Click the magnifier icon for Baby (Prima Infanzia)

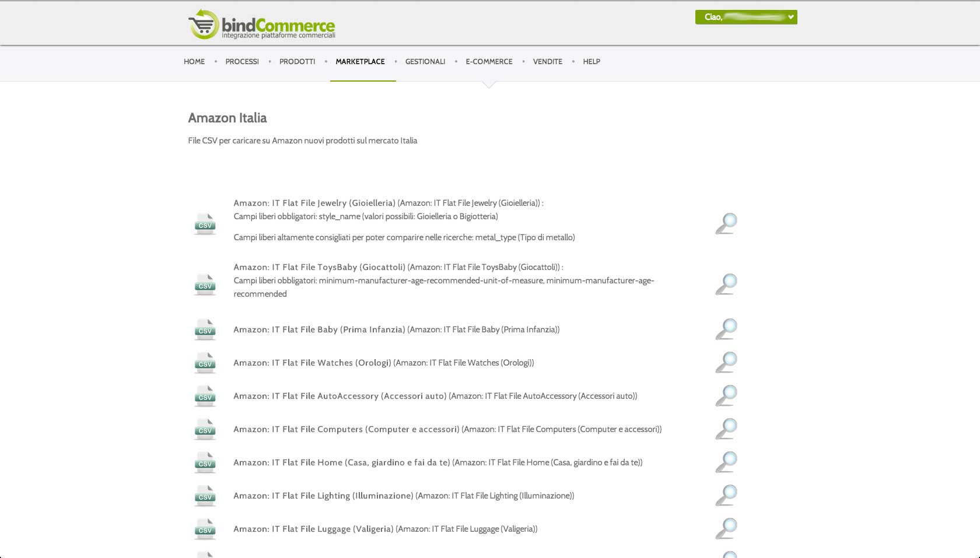726,329
